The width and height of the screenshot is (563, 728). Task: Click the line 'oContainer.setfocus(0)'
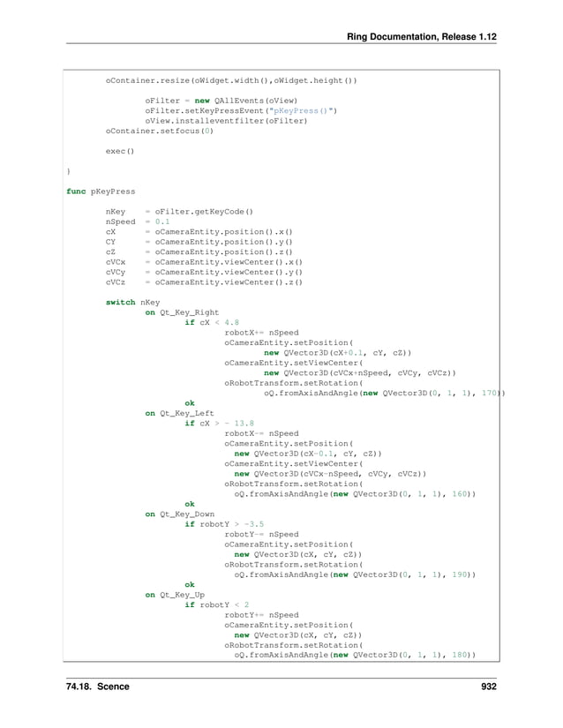159,131
